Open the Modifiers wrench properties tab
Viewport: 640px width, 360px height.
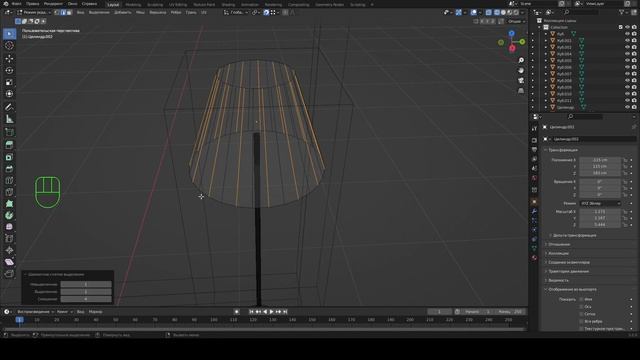coord(534,211)
